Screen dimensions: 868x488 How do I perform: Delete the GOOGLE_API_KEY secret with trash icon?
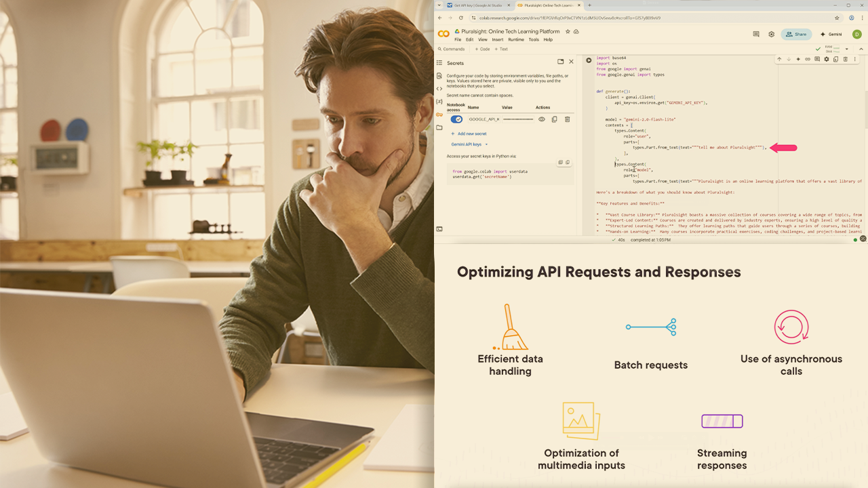pyautogui.click(x=568, y=119)
